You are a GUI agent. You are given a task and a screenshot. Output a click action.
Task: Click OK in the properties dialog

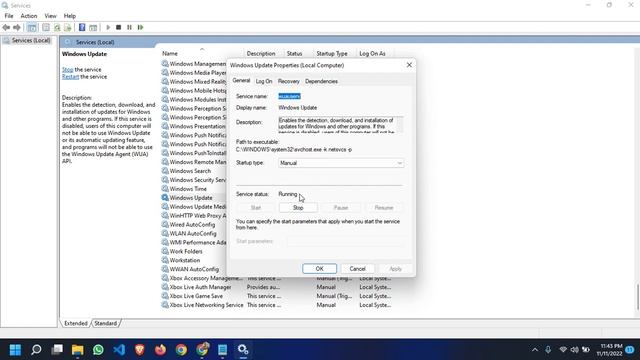click(x=320, y=269)
